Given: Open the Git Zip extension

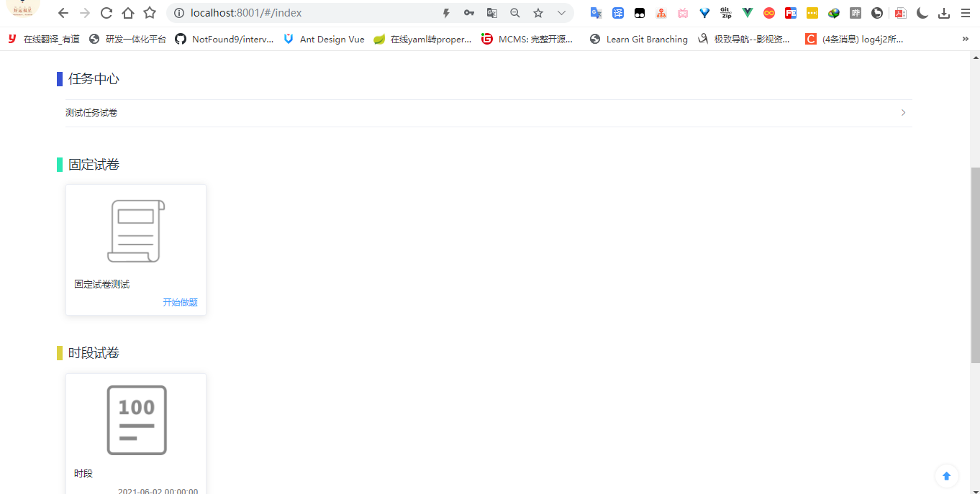Looking at the screenshot, I should (x=726, y=13).
